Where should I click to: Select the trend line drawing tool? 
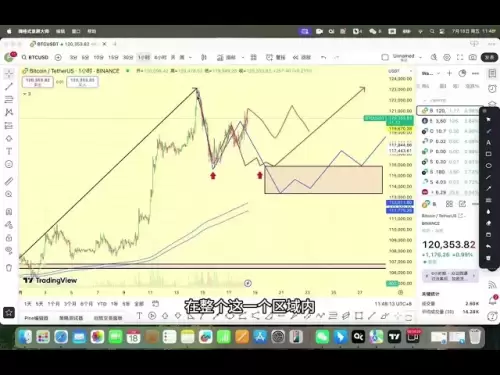click(x=9, y=87)
